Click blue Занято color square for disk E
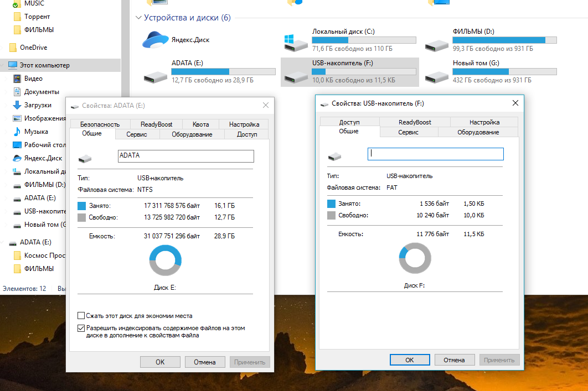588x391 pixels. (82, 206)
